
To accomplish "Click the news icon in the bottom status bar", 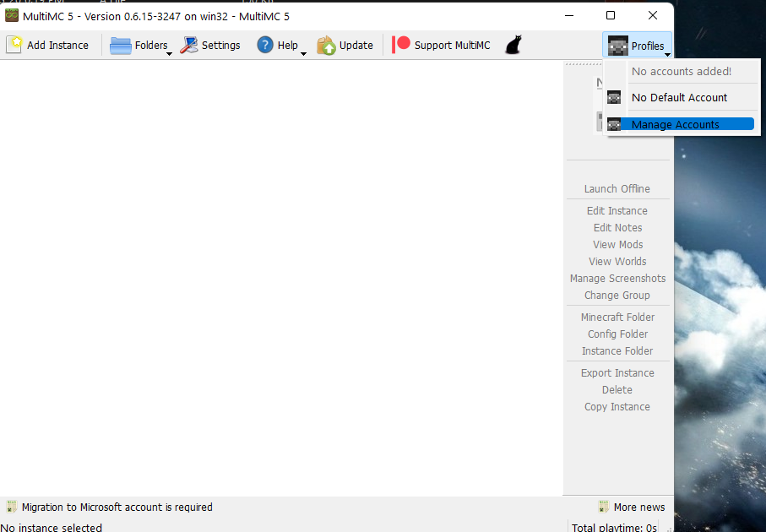I will (11, 507).
